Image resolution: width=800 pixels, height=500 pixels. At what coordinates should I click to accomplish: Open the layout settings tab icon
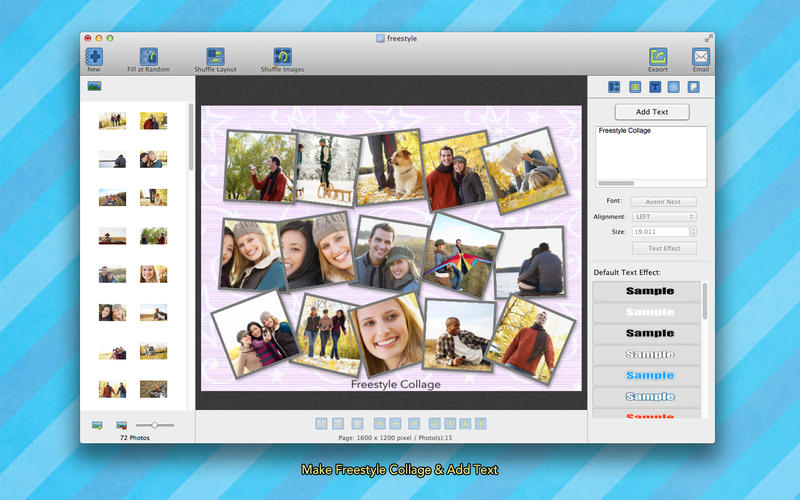tap(615, 87)
